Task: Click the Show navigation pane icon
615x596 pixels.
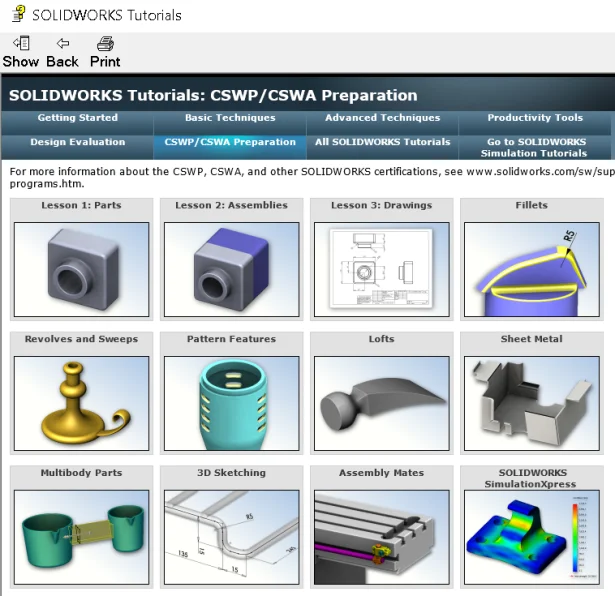Action: (x=20, y=44)
